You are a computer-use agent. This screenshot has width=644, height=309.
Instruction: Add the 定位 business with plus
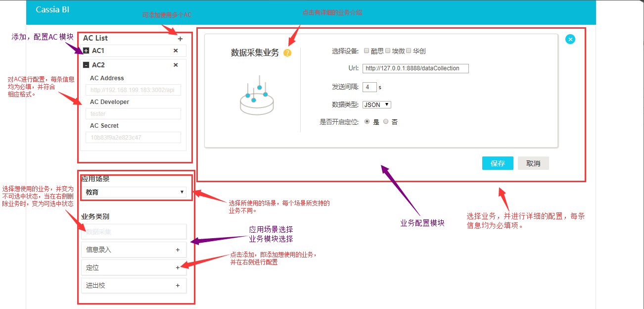pyautogui.click(x=178, y=268)
